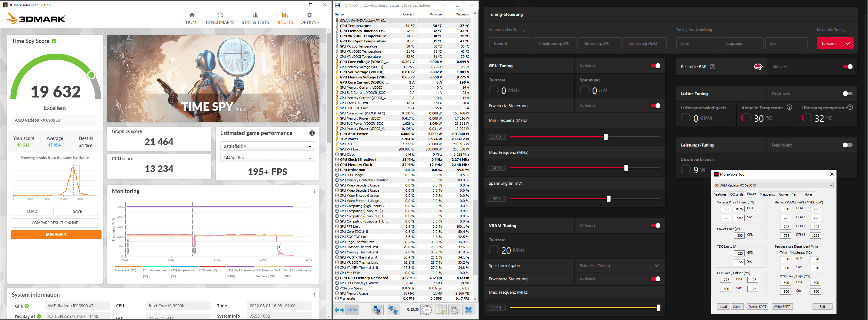Viewport: 868px width, 320px height.
Task: Open the Curve tab in MorePowerTool
Action: pos(783,194)
